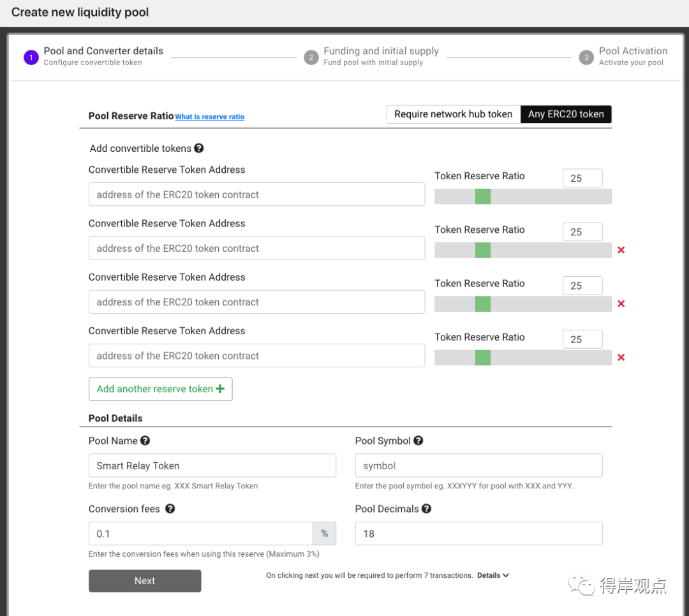Click the Next button
The image size is (689, 616).
pos(145,581)
